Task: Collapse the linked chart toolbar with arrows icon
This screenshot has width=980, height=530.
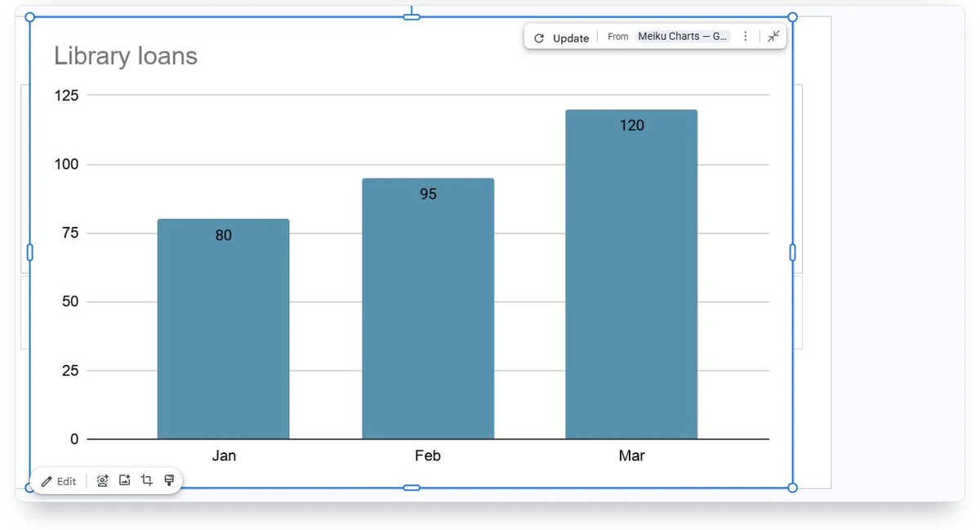Action: pyautogui.click(x=773, y=36)
